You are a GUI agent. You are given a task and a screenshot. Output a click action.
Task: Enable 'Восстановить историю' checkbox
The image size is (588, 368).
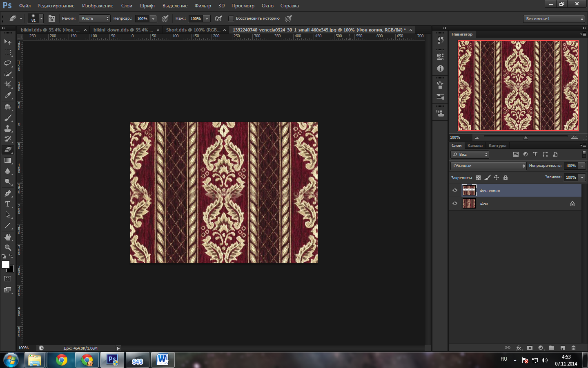[x=231, y=18]
